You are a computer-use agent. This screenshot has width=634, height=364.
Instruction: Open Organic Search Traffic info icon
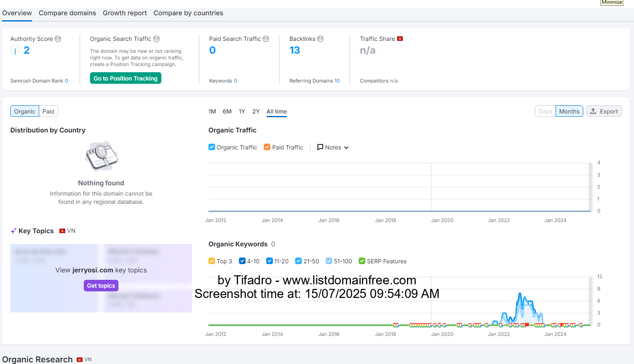point(156,39)
